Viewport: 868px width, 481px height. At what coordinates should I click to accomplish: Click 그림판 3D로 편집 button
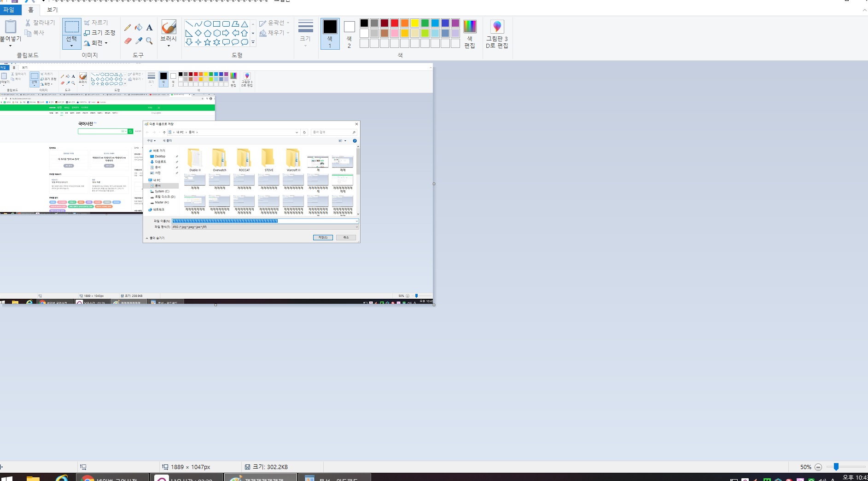click(x=497, y=34)
